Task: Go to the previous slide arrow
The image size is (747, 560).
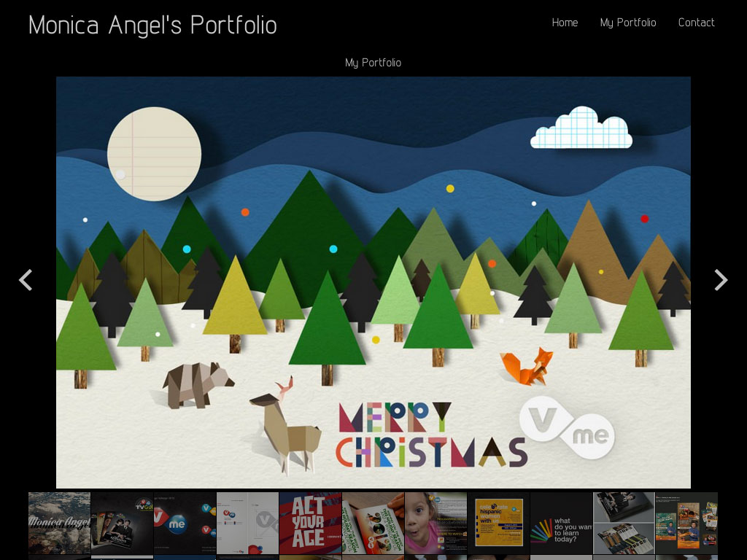Action: (x=26, y=280)
